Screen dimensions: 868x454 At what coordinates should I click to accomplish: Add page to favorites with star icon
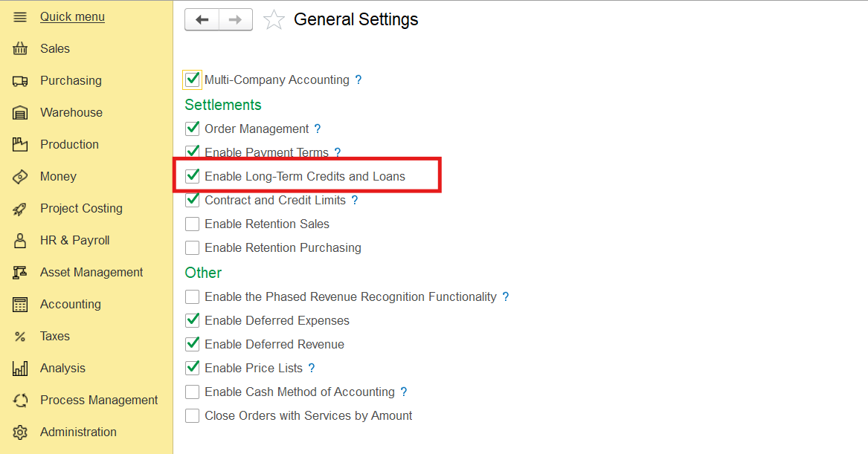coord(274,20)
